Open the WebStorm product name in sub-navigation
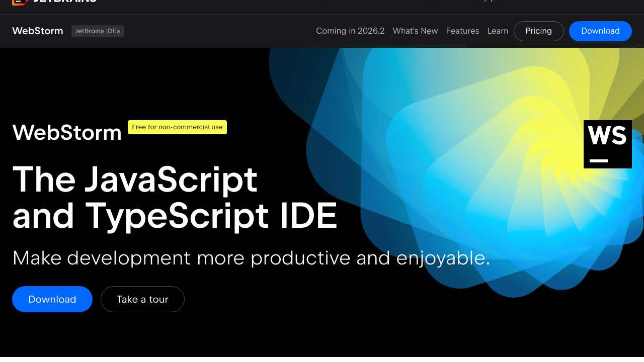This screenshot has height=362, width=644. [x=38, y=31]
